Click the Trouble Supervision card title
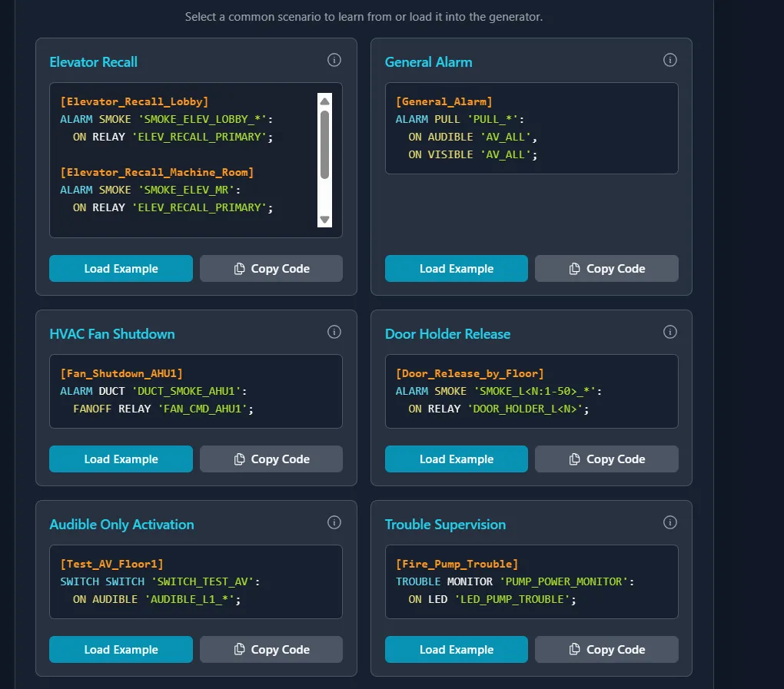 pyautogui.click(x=445, y=524)
